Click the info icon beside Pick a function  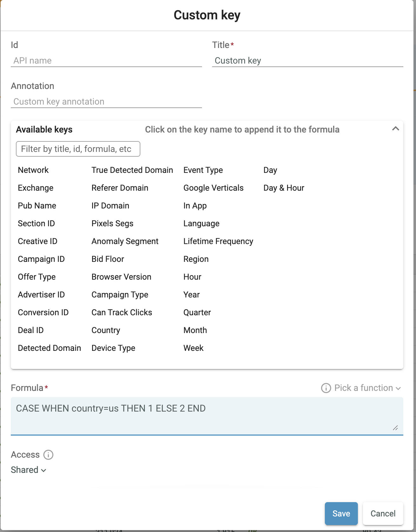click(326, 388)
